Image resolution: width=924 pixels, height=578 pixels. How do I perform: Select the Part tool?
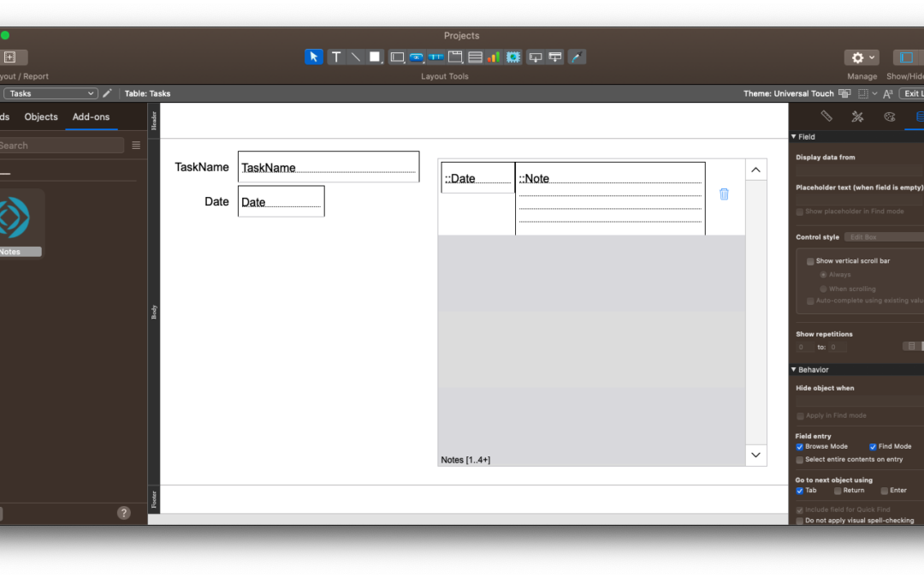coord(555,57)
